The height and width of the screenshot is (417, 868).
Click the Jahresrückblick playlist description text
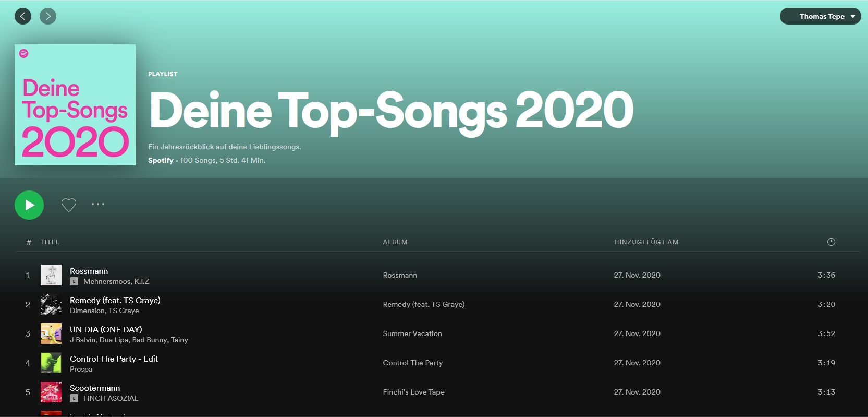[x=225, y=147]
